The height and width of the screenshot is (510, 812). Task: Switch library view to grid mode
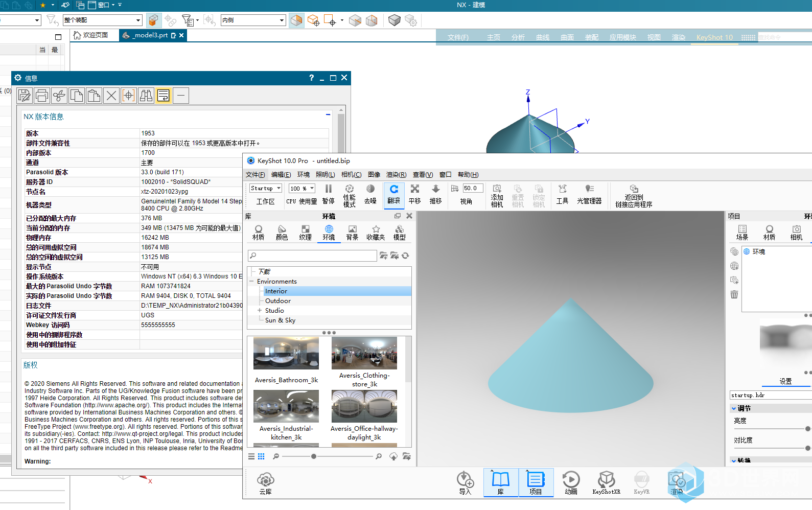261,456
